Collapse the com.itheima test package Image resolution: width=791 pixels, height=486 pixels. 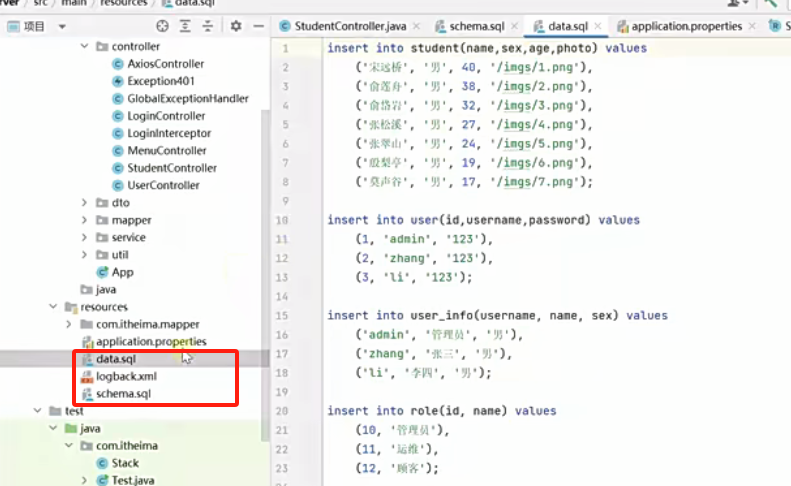coord(69,446)
